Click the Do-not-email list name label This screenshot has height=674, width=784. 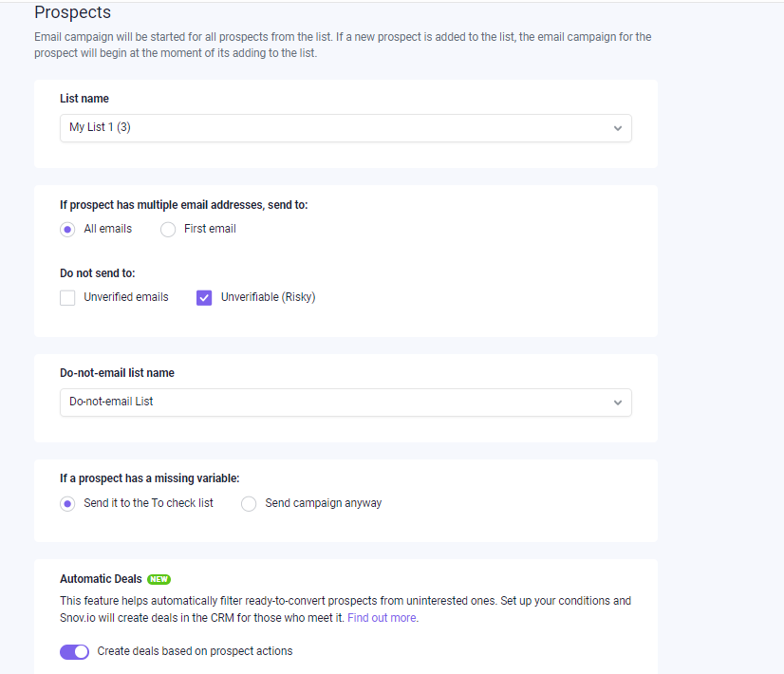pyautogui.click(x=117, y=373)
